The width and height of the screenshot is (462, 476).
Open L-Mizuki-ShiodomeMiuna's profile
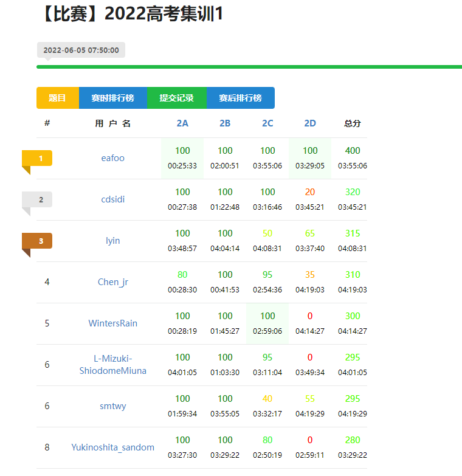click(112, 365)
